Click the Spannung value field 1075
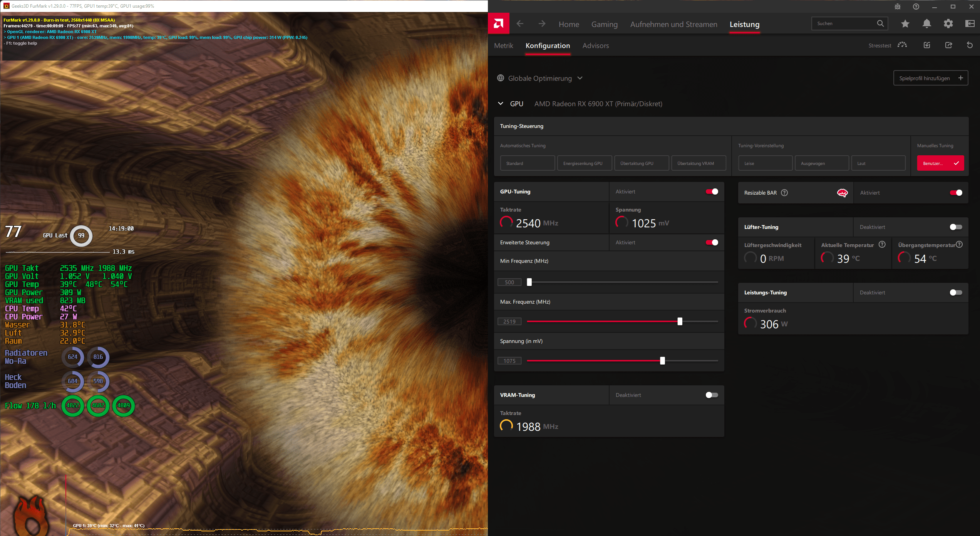The image size is (980, 536). pos(509,361)
